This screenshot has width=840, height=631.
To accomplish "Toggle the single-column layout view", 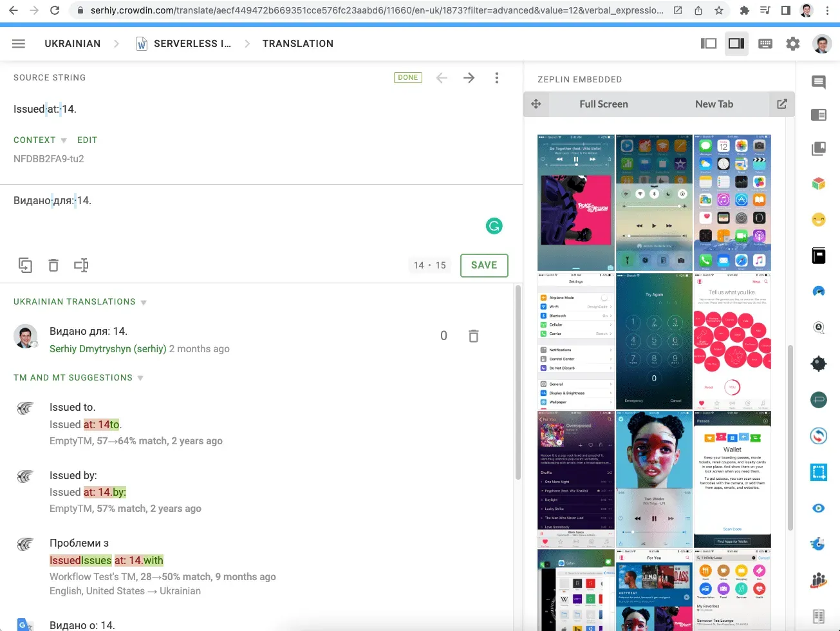I will (x=709, y=43).
